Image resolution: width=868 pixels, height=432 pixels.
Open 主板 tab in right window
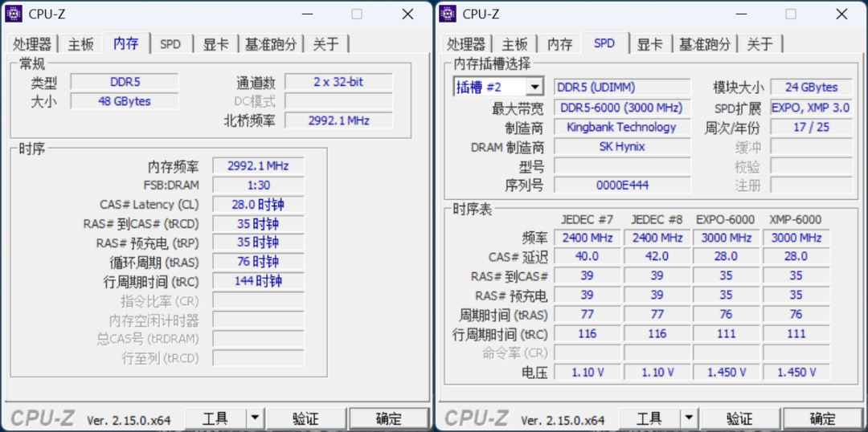tap(515, 44)
